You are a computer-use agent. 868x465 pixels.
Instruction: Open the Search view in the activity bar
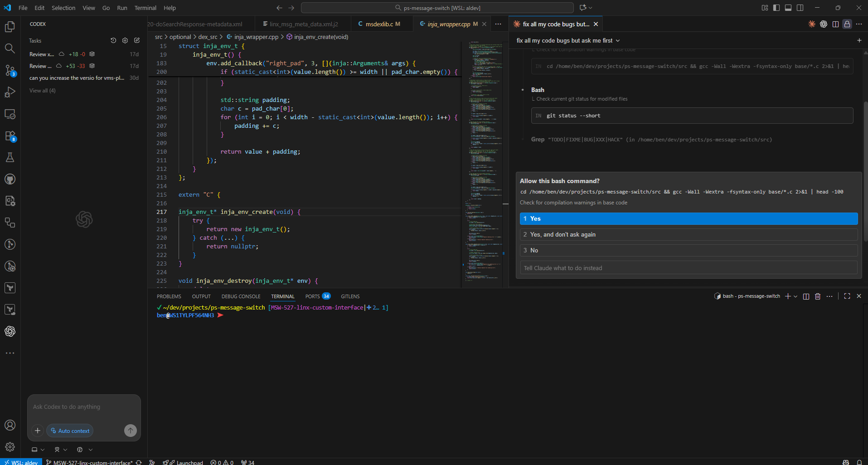click(x=10, y=48)
